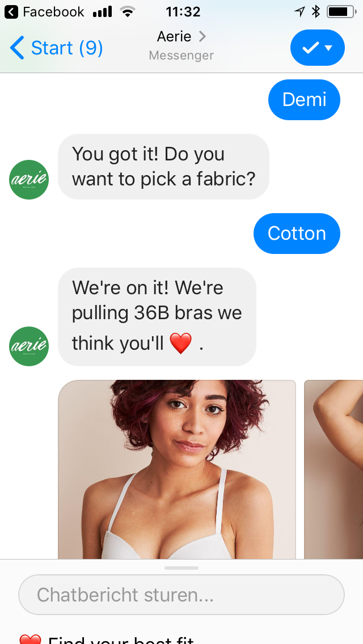The height and width of the screenshot is (644, 363).
Task: Tap the Aerie avatar beside 36B message
Action: tap(29, 346)
